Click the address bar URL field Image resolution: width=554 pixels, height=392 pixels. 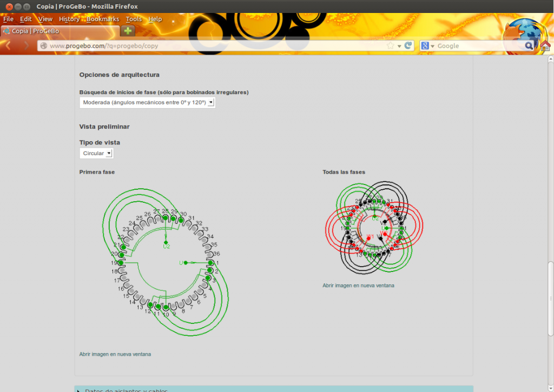pyautogui.click(x=216, y=46)
